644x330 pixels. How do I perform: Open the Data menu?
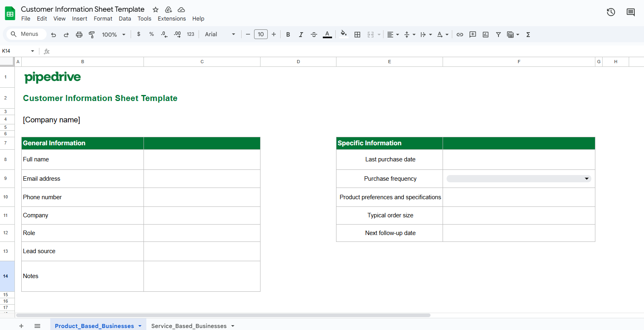[x=125, y=19]
